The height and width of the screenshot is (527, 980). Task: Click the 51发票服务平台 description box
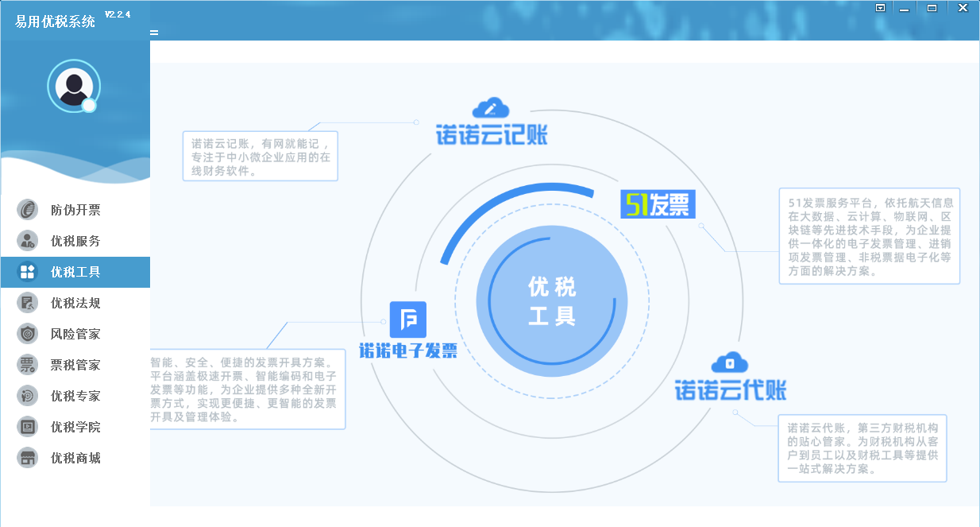pyautogui.click(x=870, y=235)
